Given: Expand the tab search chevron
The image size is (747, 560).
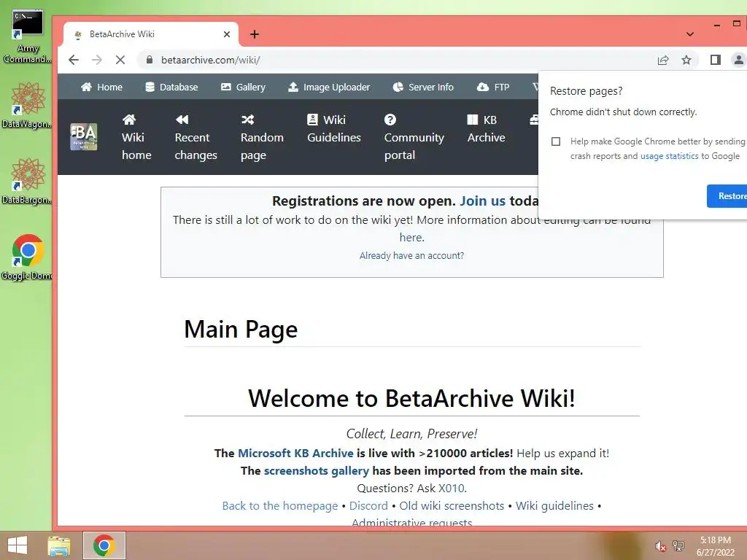Looking at the screenshot, I should (690, 34).
